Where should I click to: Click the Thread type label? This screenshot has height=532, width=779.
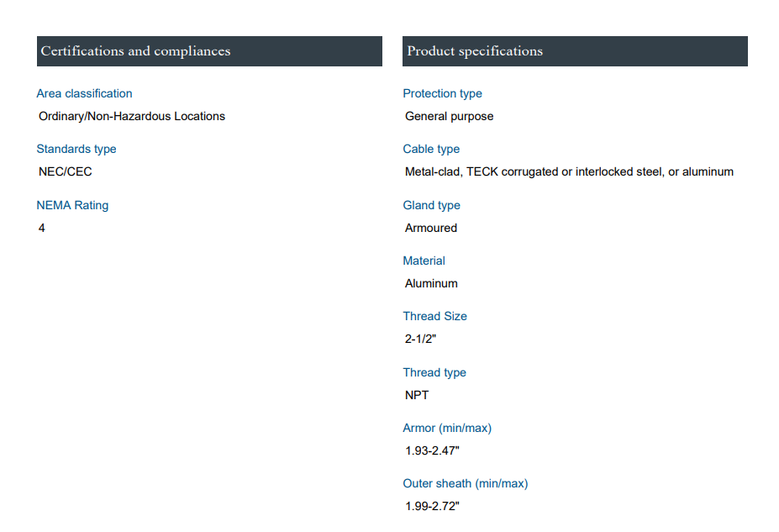coord(434,372)
